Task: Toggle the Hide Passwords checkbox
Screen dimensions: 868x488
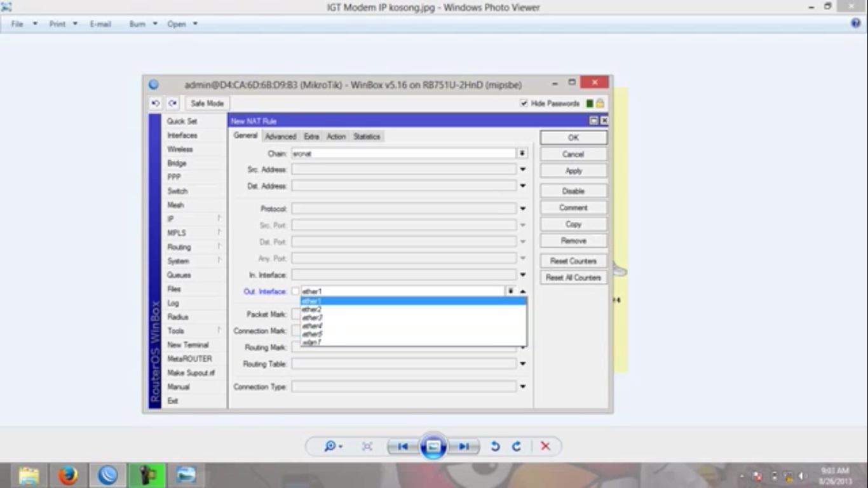Action: tap(524, 103)
